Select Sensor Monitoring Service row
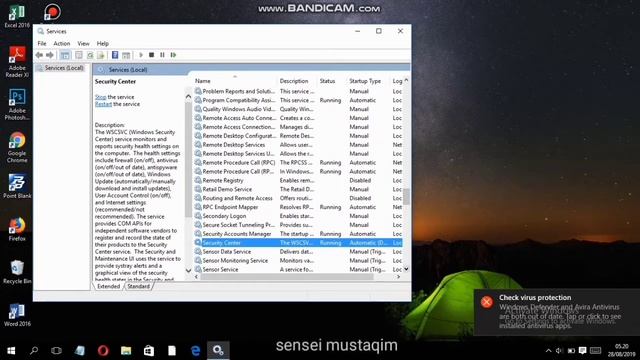This screenshot has height=360, width=640. click(x=298, y=260)
